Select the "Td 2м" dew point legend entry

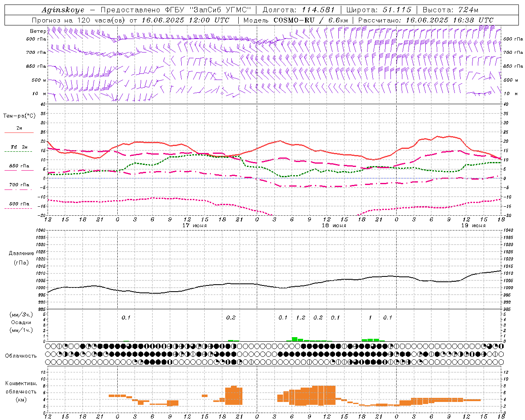pos(19,147)
